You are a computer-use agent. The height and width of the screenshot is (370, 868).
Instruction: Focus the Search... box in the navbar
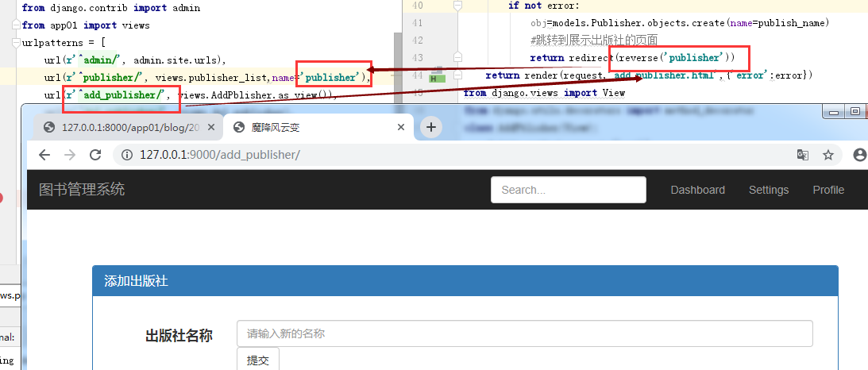[569, 190]
